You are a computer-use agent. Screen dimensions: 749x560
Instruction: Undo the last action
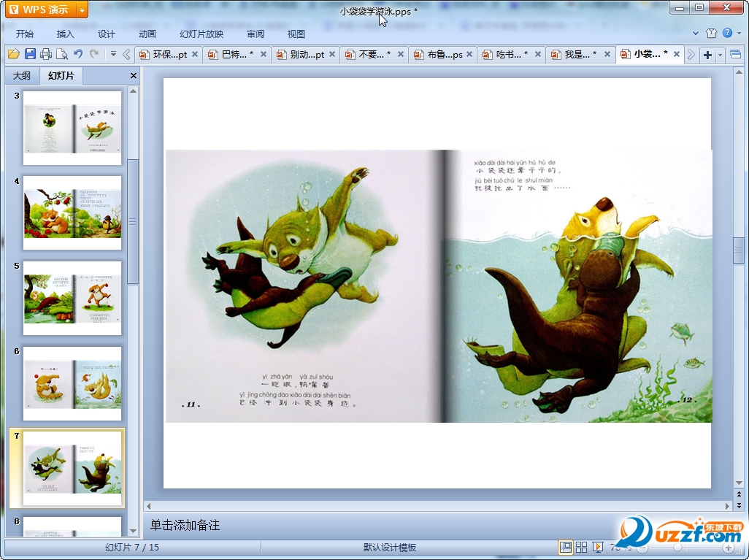[x=78, y=54]
